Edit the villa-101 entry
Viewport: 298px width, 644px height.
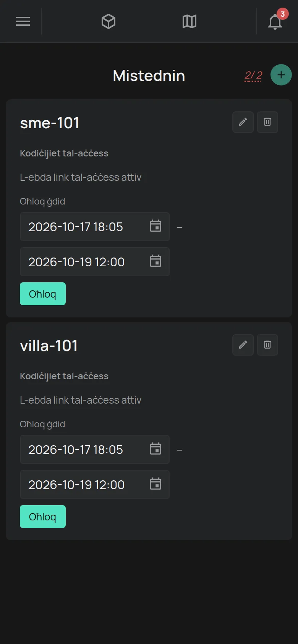coord(243,345)
